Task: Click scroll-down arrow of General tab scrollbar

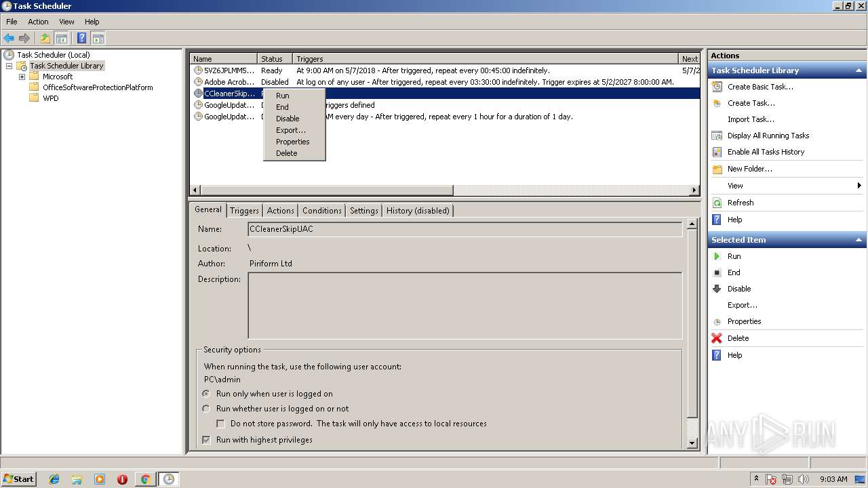Action: click(692, 443)
